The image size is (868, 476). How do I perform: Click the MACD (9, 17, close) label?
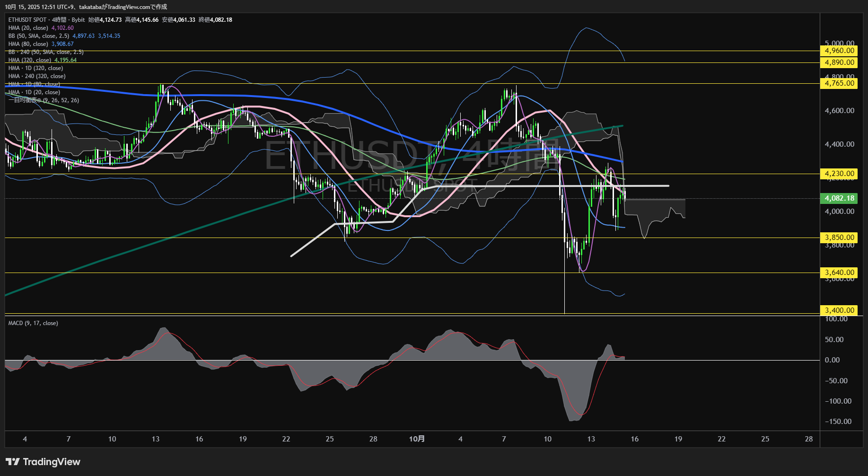click(33, 323)
